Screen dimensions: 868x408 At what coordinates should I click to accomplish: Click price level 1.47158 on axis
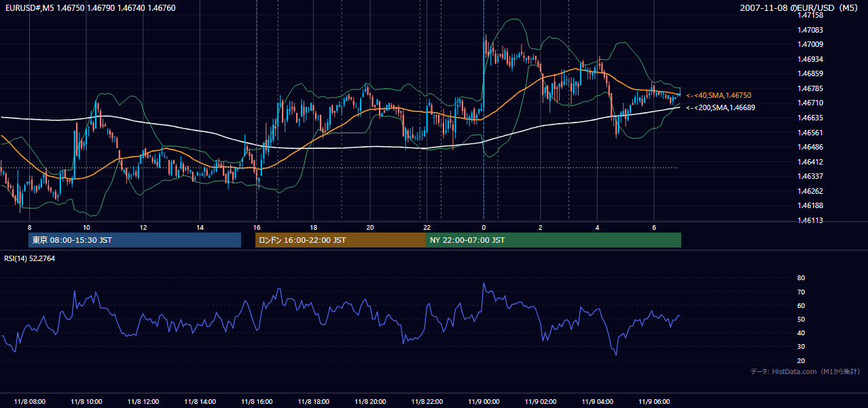tap(810, 15)
